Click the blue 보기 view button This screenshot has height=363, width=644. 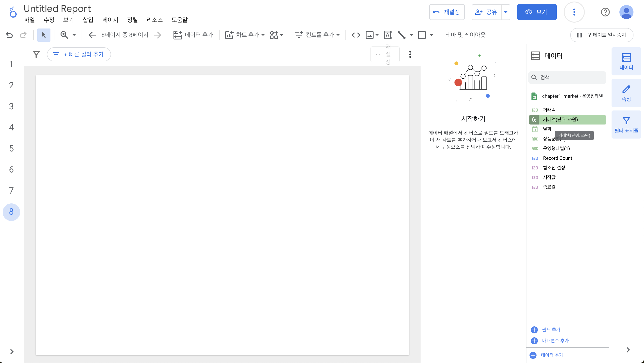537,12
